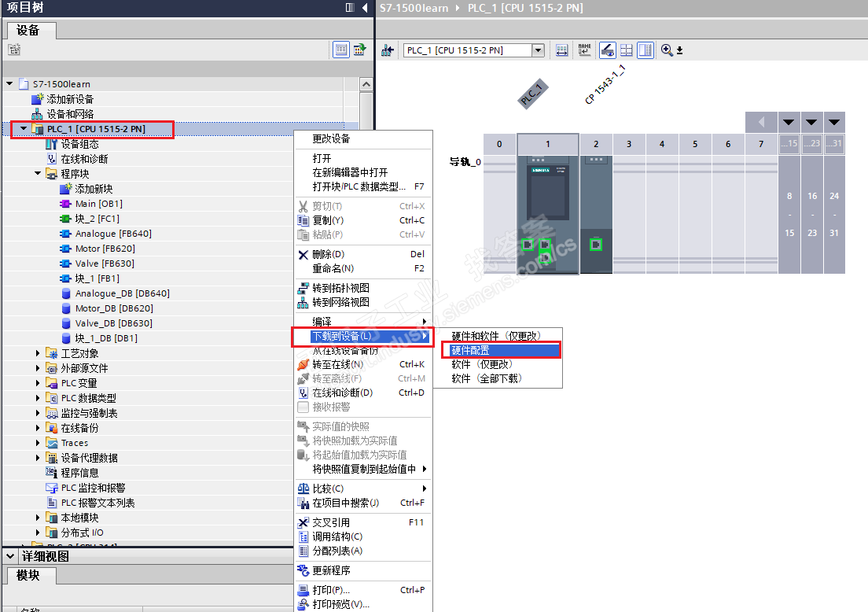Select Main [OB1] block
Image resolution: width=868 pixels, height=612 pixels.
pyautogui.click(x=98, y=204)
